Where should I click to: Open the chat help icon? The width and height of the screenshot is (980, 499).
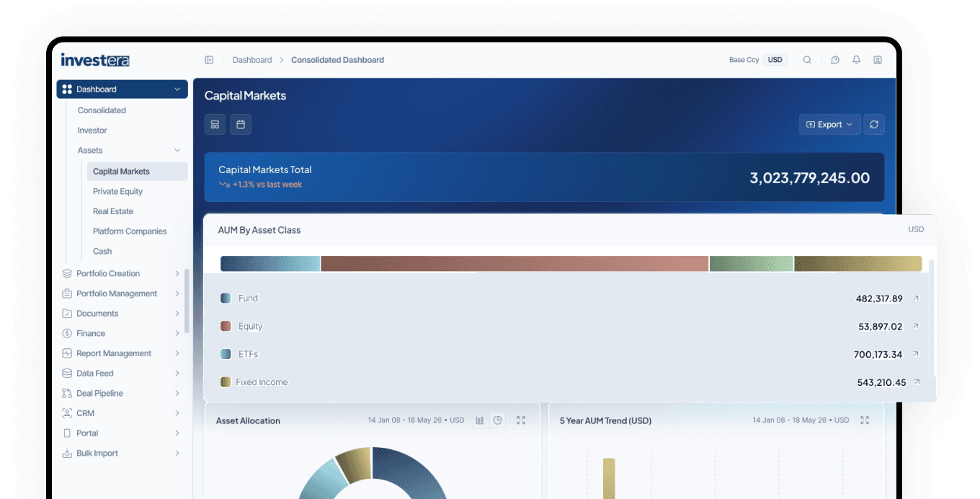pos(835,60)
